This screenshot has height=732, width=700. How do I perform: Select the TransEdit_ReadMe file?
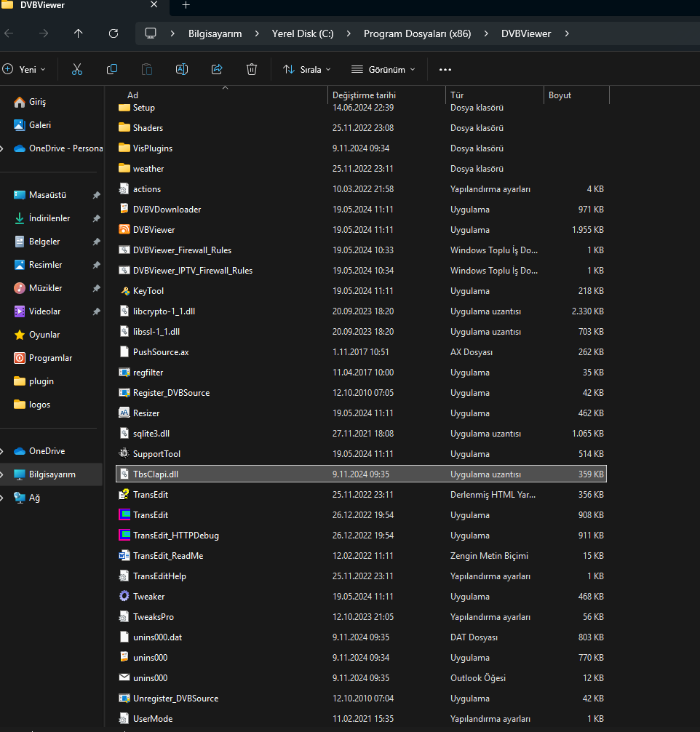pyautogui.click(x=168, y=556)
